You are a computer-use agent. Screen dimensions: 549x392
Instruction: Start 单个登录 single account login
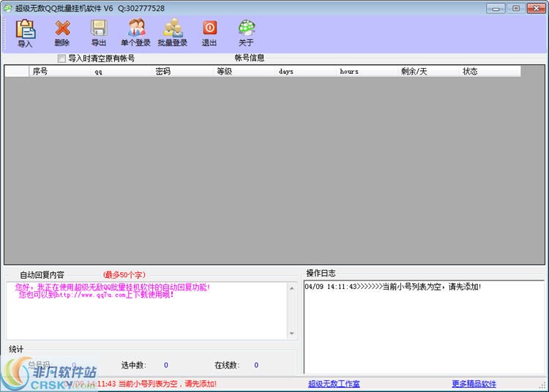136,33
